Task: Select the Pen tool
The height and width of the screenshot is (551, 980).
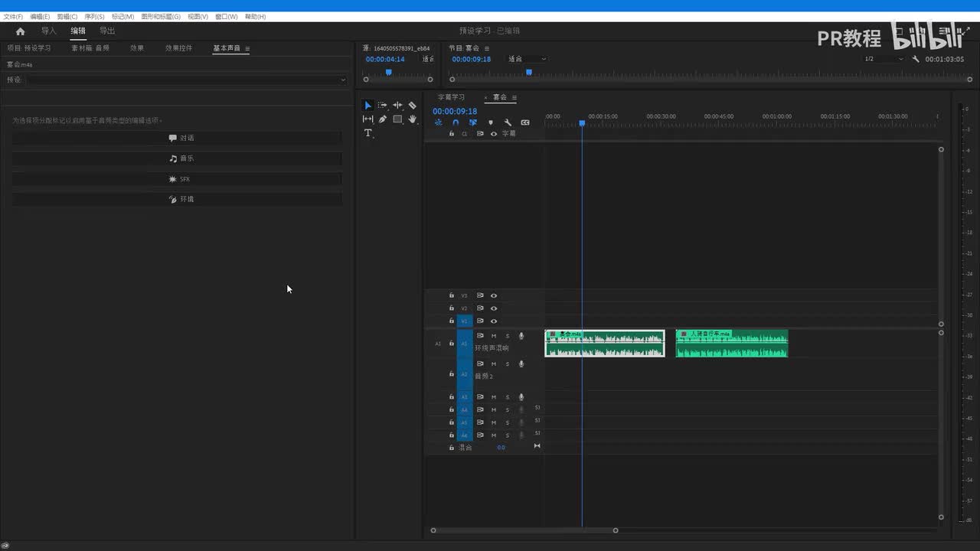Action: point(383,119)
